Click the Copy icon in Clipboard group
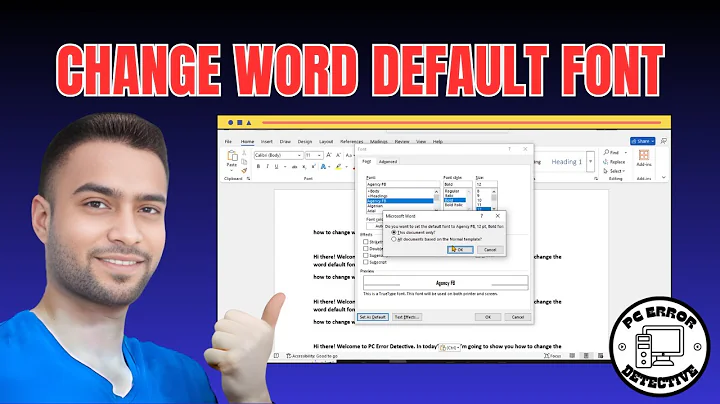The image size is (720, 404). click(x=244, y=162)
